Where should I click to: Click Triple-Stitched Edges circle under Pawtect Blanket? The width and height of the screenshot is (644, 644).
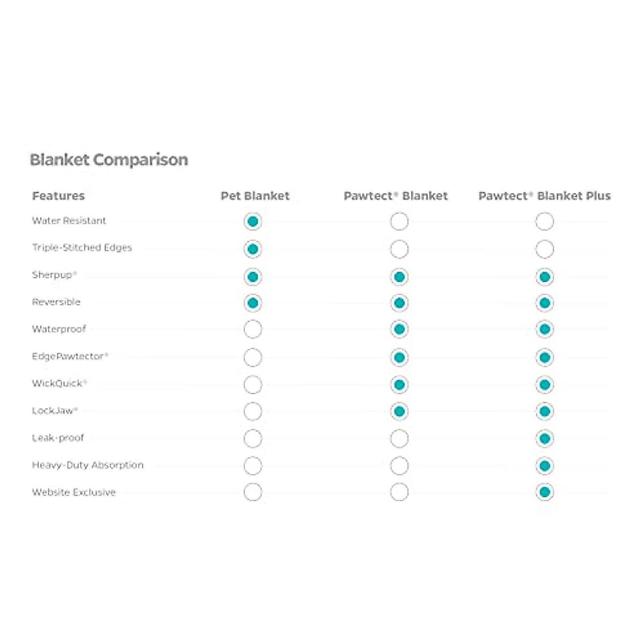tap(399, 249)
